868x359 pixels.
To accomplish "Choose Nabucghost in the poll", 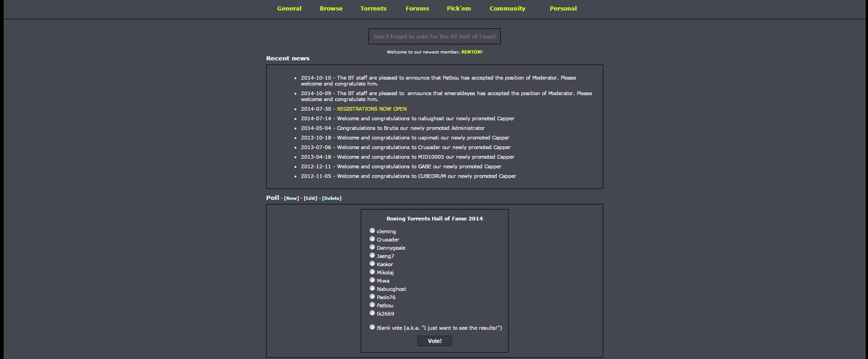I will coord(372,289).
